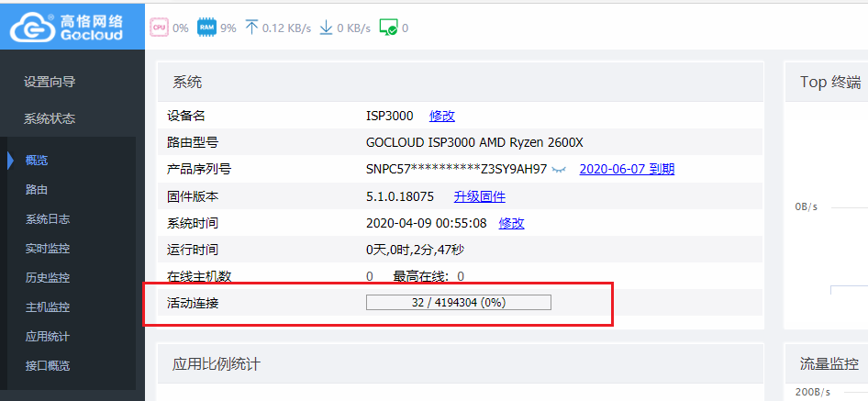Reveal serial number with the eye icon

(560, 170)
